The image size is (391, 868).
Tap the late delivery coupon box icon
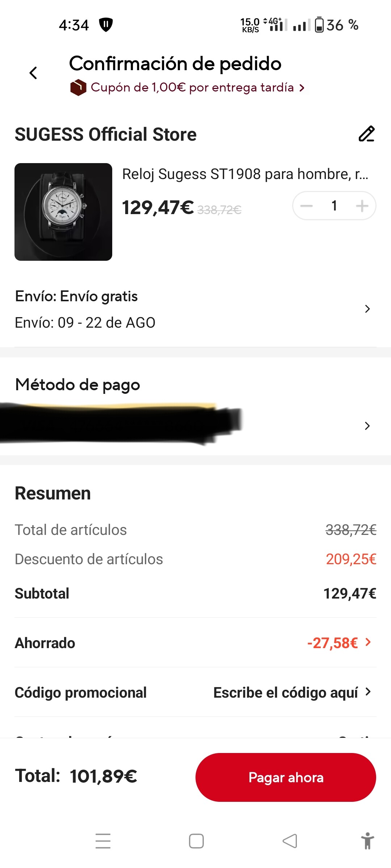78,88
